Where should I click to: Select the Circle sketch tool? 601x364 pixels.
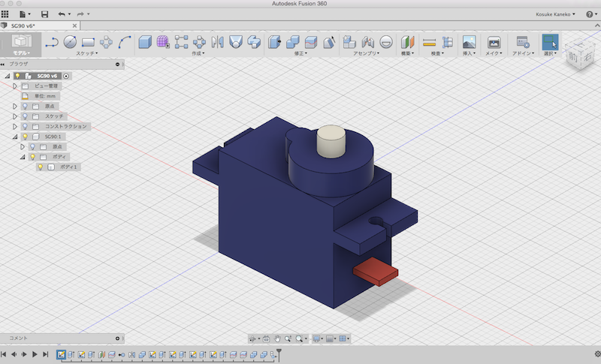70,42
